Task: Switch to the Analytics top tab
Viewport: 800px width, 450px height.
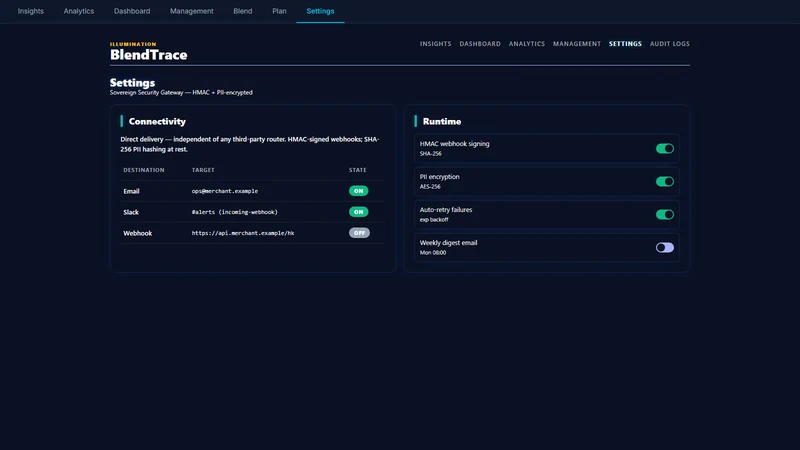Action: (x=79, y=11)
